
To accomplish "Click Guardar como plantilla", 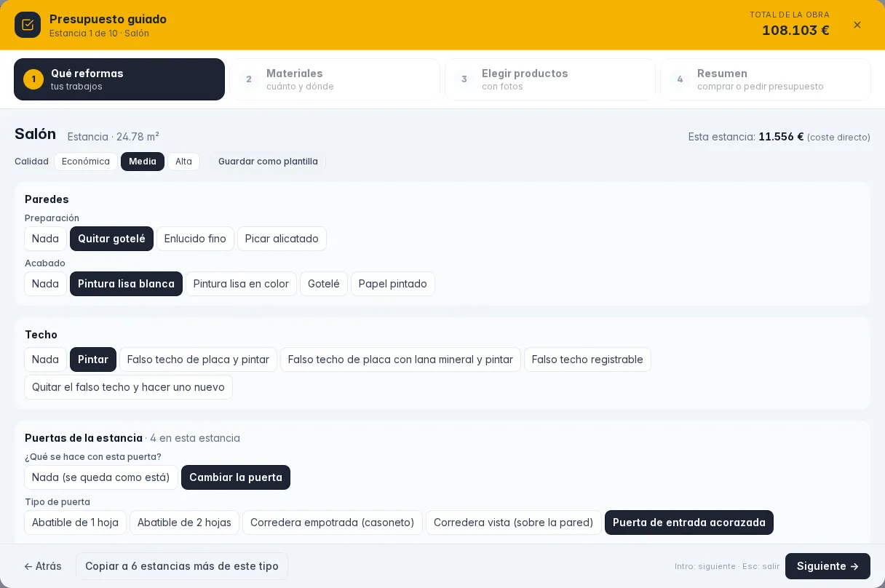I will 268,162.
